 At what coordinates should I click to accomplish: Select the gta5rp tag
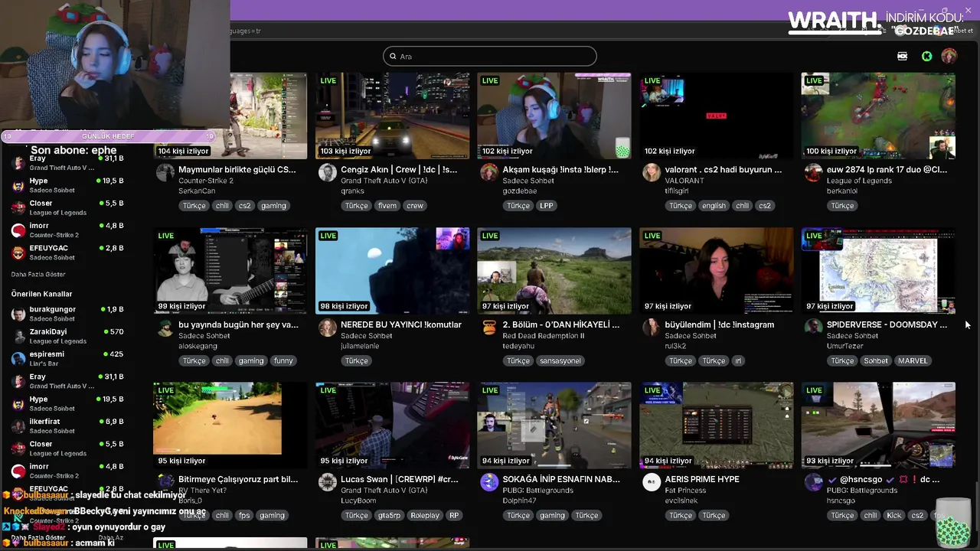[x=389, y=515]
